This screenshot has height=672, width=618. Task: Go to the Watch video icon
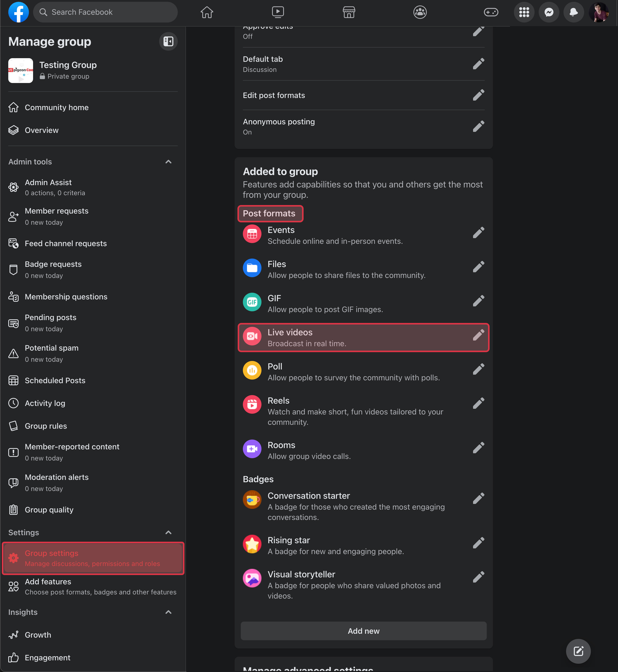277,12
